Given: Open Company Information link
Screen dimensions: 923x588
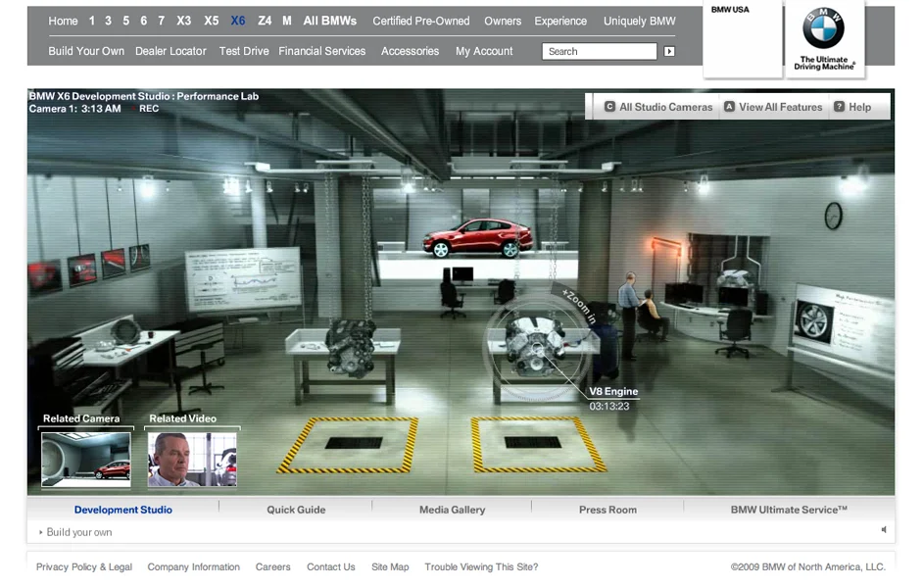Looking at the screenshot, I should [x=194, y=566].
